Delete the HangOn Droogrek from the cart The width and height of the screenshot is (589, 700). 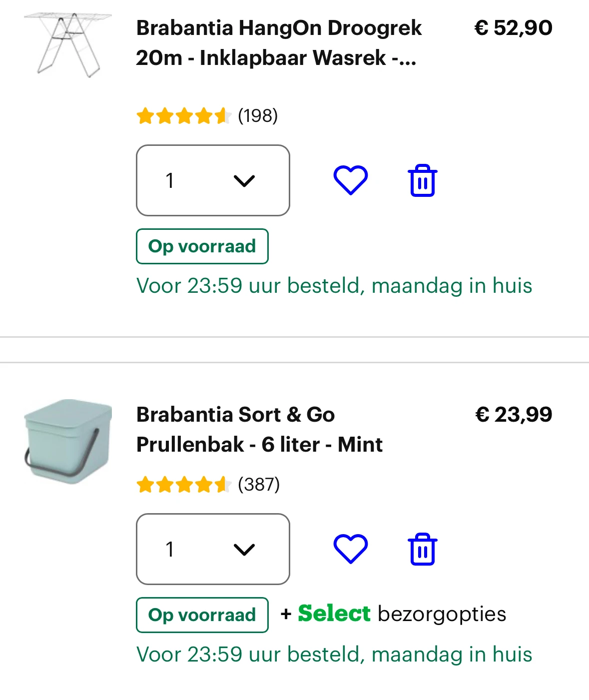pyautogui.click(x=423, y=180)
